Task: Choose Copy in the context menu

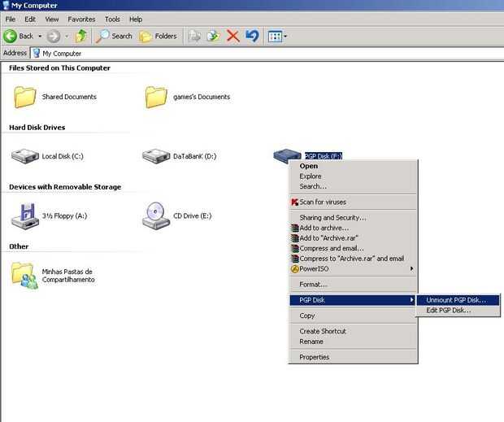Action: [x=354, y=315]
